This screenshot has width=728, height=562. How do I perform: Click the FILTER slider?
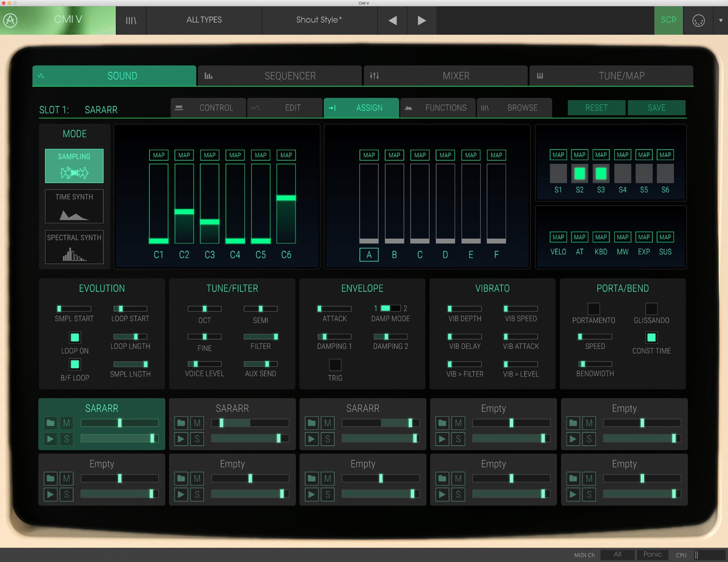pos(261,336)
